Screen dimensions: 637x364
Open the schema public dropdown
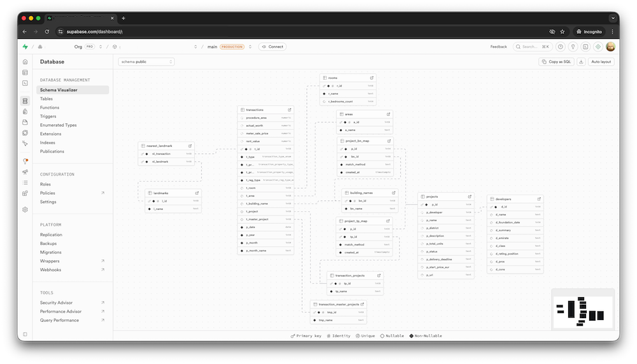pos(146,62)
